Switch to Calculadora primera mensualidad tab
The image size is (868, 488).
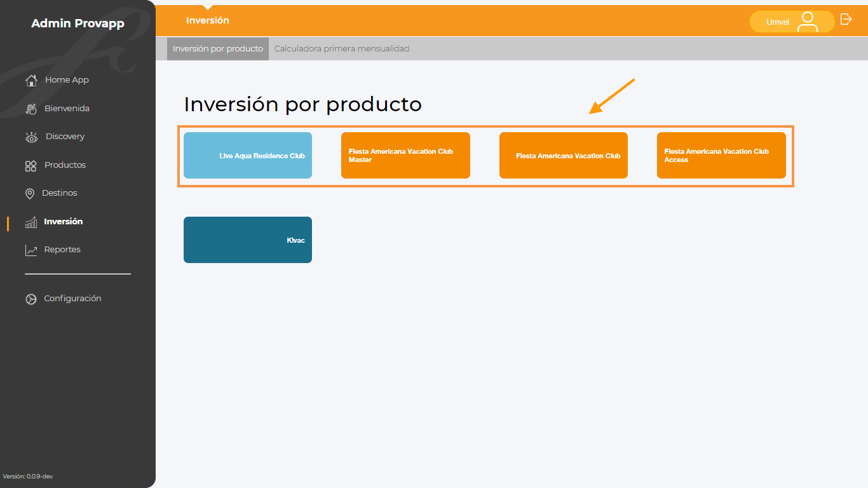click(x=342, y=48)
